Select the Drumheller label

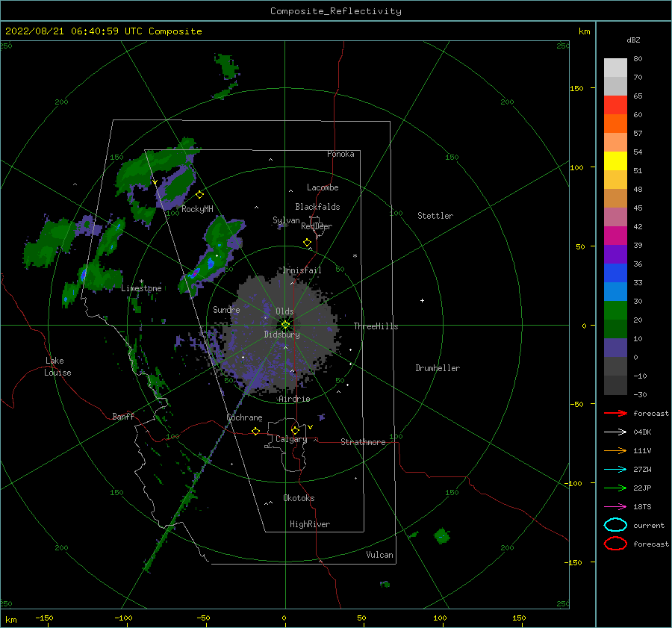[x=437, y=368]
